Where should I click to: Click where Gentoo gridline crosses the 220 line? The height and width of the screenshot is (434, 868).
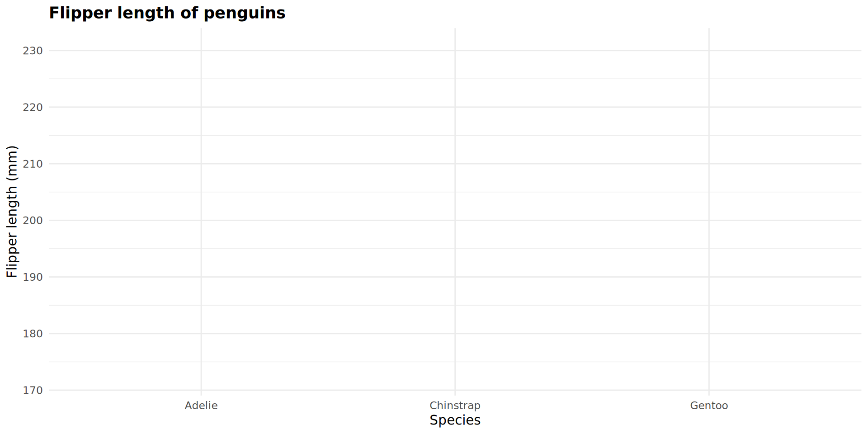tap(709, 107)
